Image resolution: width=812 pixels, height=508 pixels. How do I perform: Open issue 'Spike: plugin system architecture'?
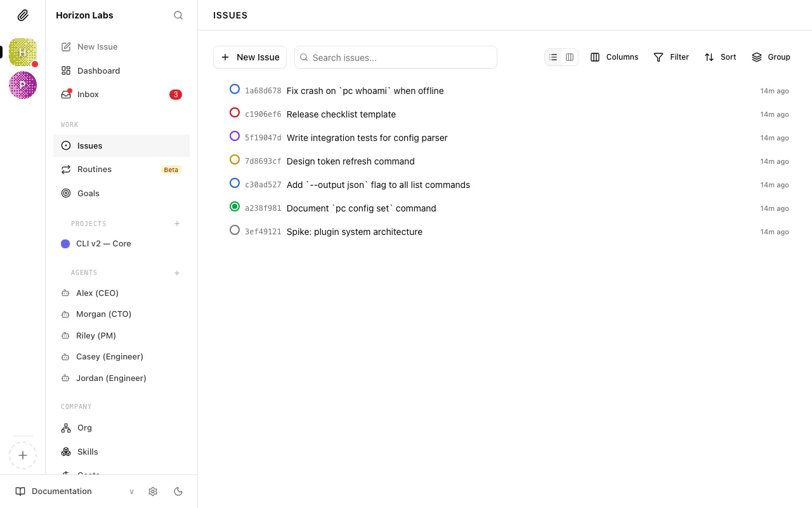click(355, 232)
